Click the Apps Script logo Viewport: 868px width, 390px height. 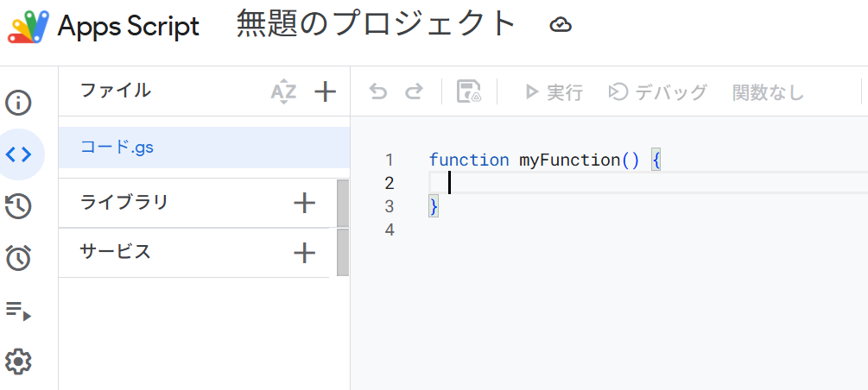click(x=29, y=27)
